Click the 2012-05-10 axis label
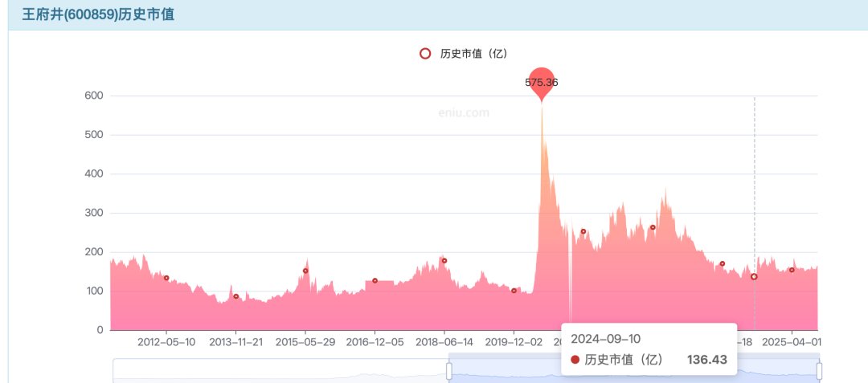The height and width of the screenshot is (383, 868). (166, 342)
